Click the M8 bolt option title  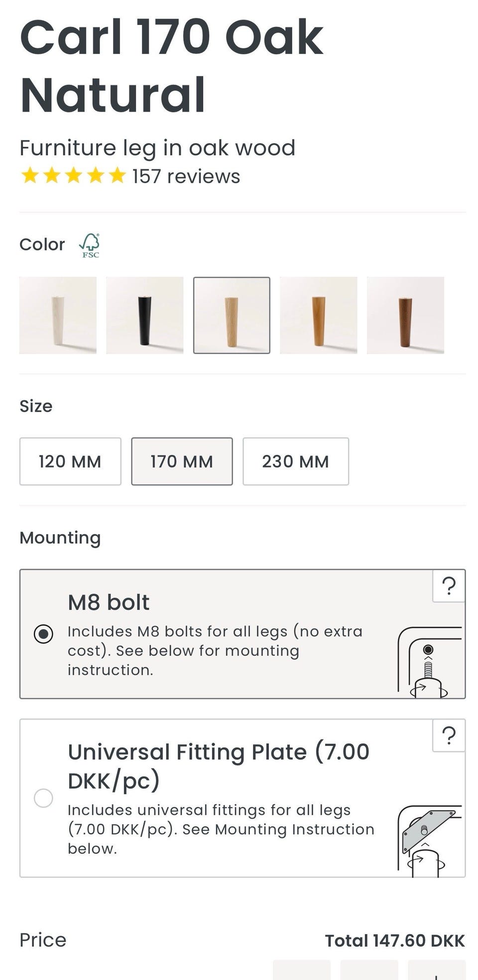tap(109, 602)
